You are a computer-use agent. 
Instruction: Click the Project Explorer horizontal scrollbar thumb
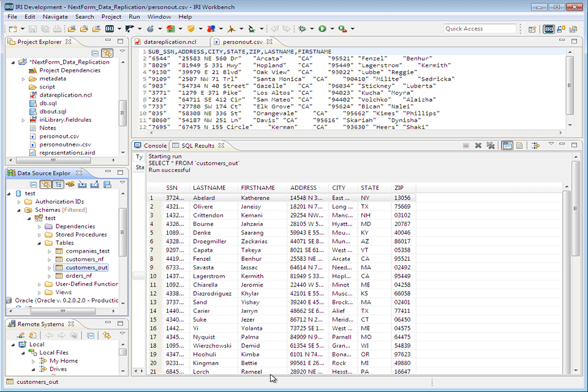(x=53, y=160)
